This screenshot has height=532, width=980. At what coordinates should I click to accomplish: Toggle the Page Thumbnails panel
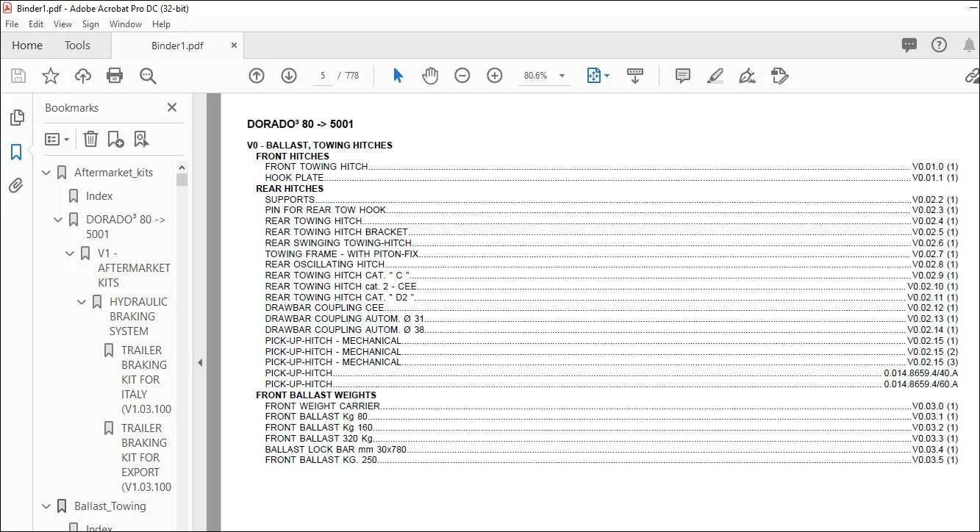click(16, 118)
